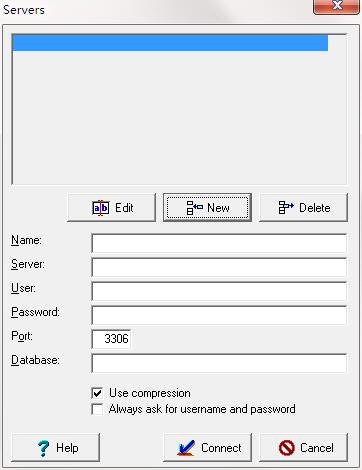Focus the Server input field
The image size is (362, 470).
click(219, 267)
